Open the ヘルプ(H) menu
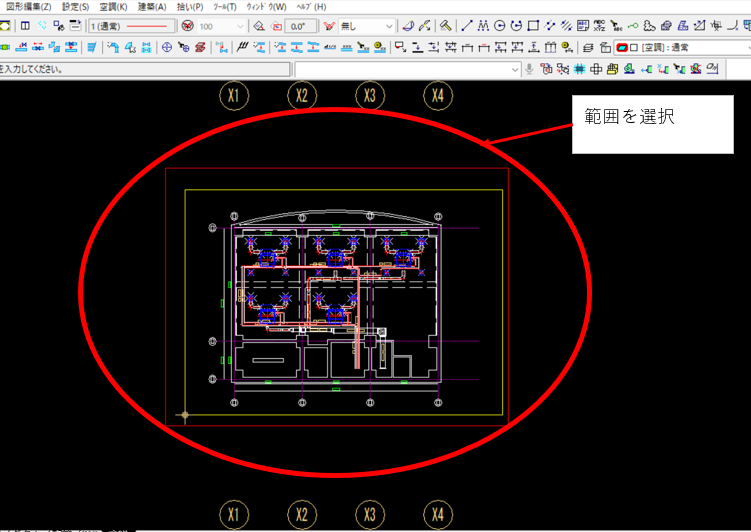The height and width of the screenshot is (532, 751). (311, 7)
